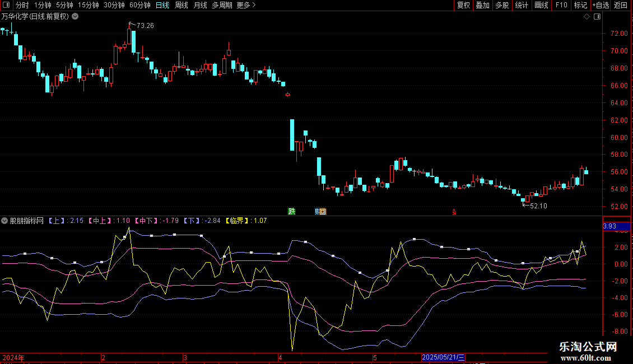
Task: Click the 返回 back button
Action: pyautogui.click(x=621, y=5)
